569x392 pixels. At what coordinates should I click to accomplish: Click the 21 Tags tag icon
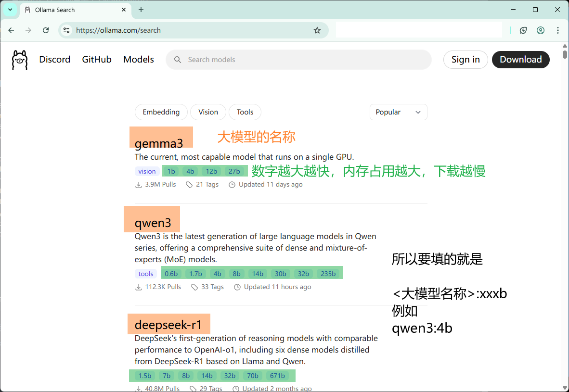point(189,185)
